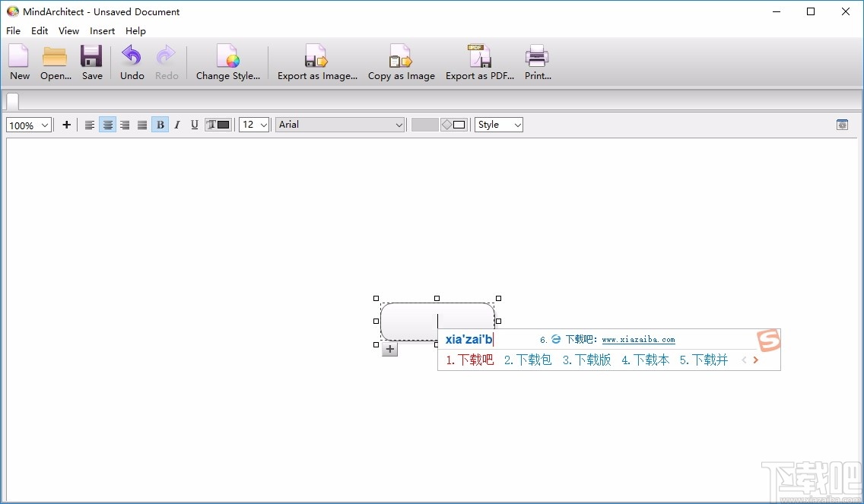Click the Sogou IME logo
864x504 pixels.
tap(769, 340)
